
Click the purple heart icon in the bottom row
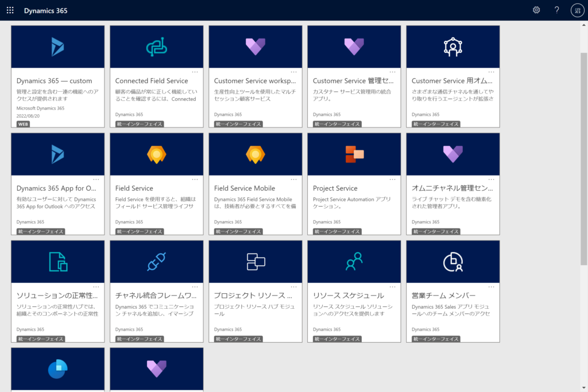click(156, 369)
